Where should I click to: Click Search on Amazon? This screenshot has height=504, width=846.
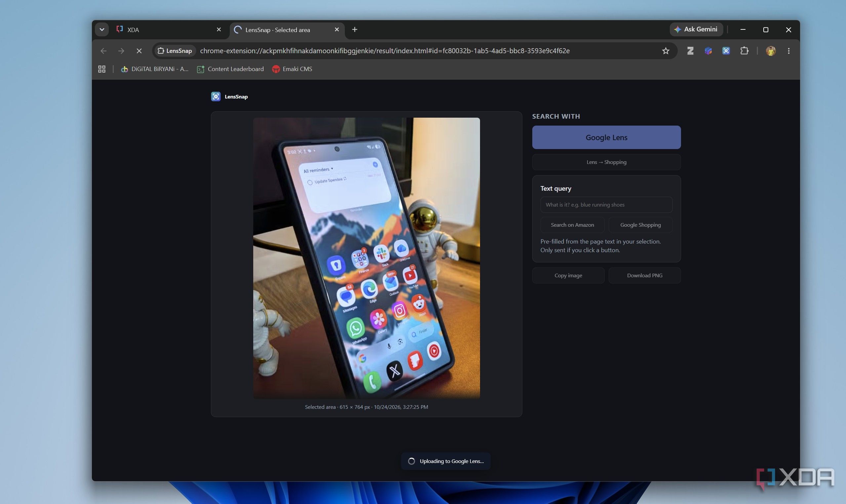tap(572, 225)
